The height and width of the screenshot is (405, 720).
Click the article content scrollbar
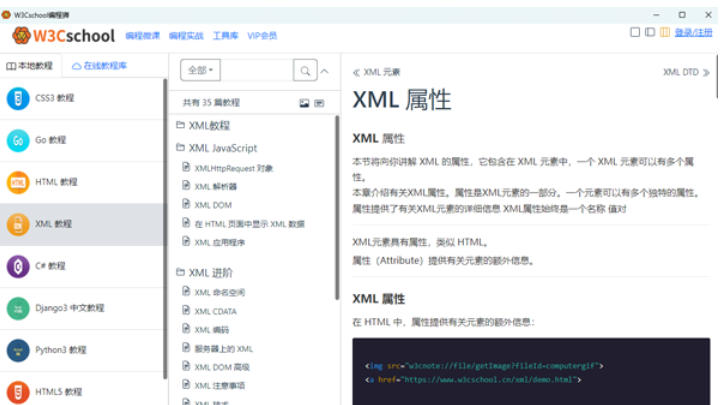(717, 76)
